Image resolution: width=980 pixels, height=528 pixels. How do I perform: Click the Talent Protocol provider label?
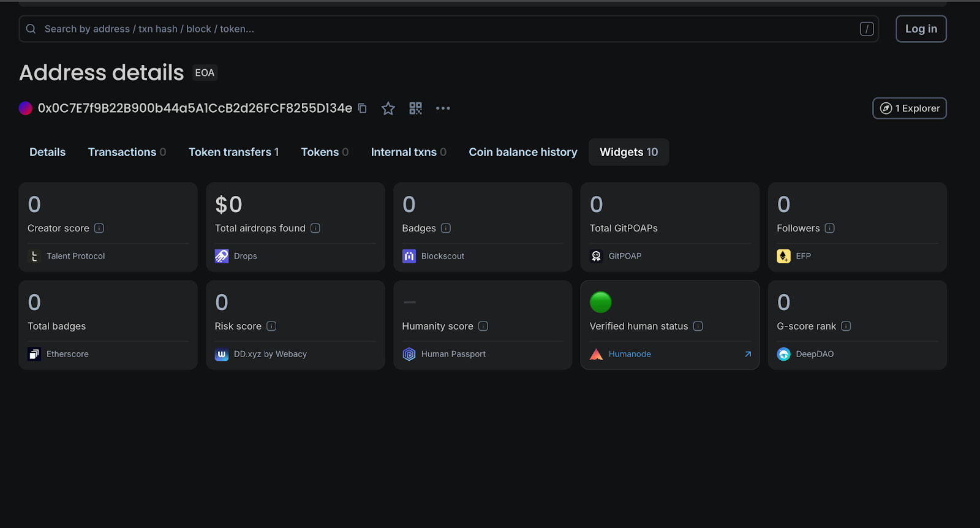pyautogui.click(x=76, y=256)
